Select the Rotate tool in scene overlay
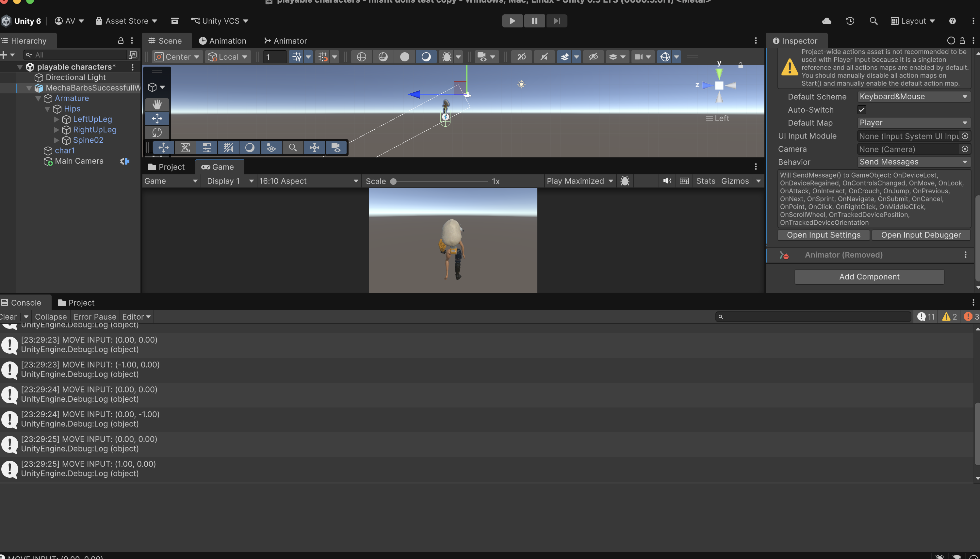The image size is (980, 559). pos(157,133)
